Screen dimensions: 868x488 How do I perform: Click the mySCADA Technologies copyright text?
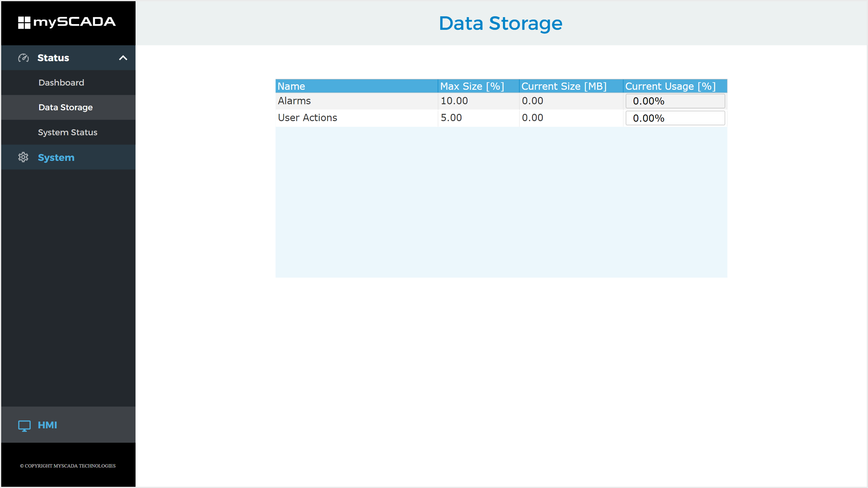68,466
